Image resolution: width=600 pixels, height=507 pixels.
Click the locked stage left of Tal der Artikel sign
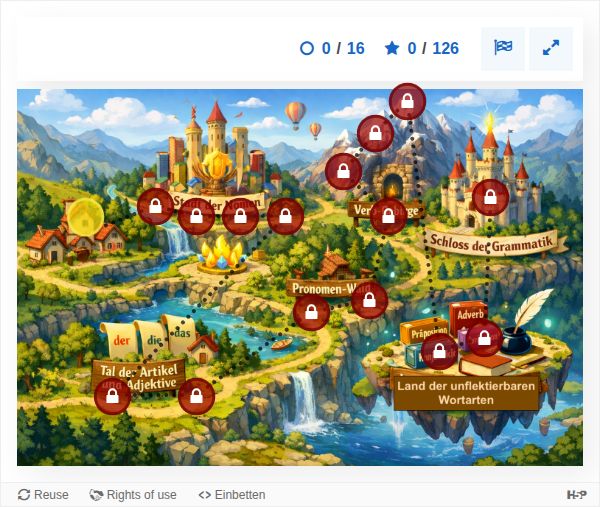(x=112, y=396)
